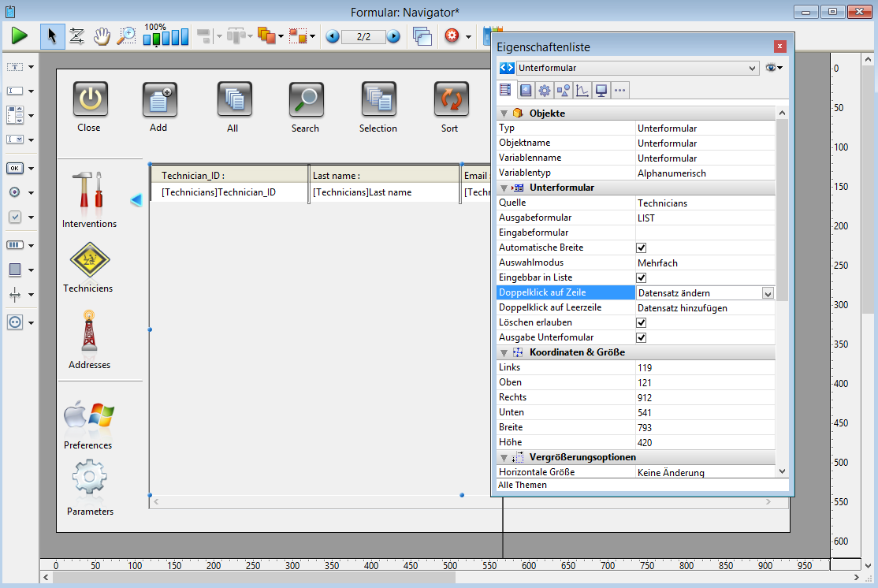
Task: Disable Löschen erlauben checkbox
Action: coord(641,323)
